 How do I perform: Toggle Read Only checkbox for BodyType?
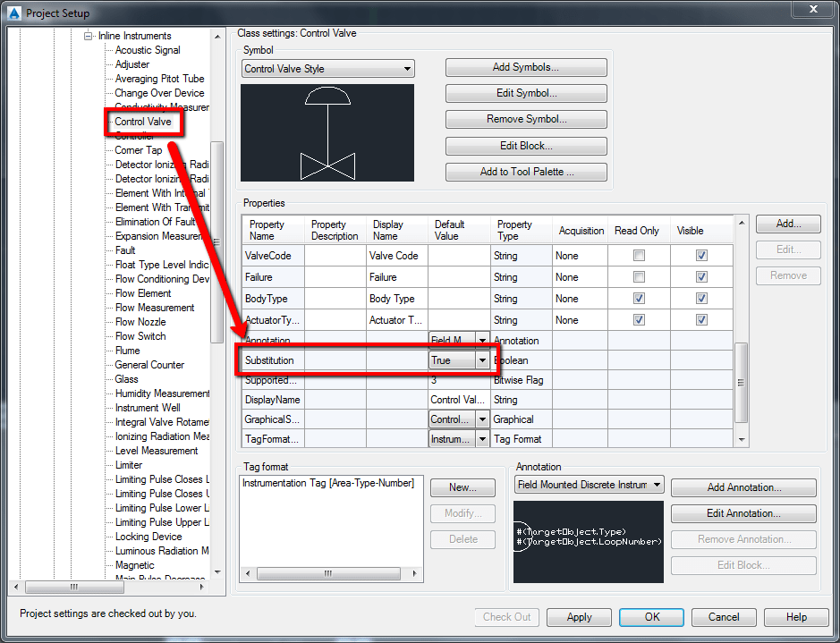tap(638, 299)
